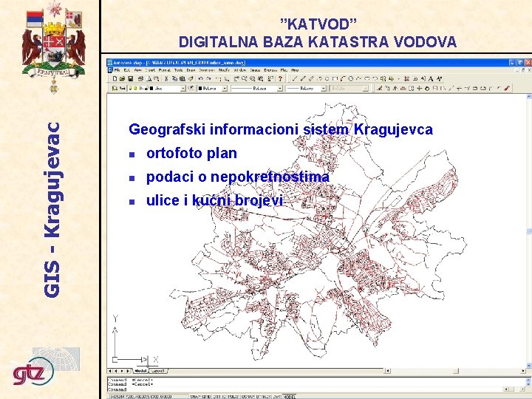Toggle SNAP in the status bar

pos(197,397)
